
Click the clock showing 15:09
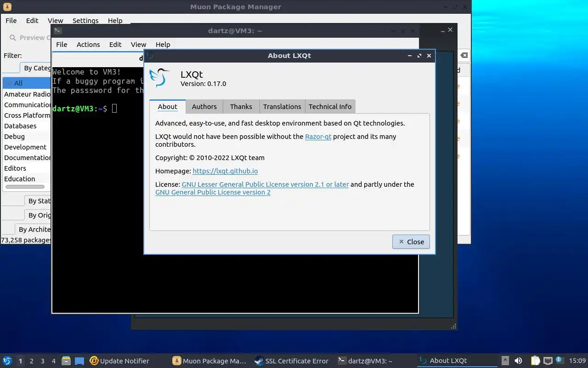click(x=577, y=361)
